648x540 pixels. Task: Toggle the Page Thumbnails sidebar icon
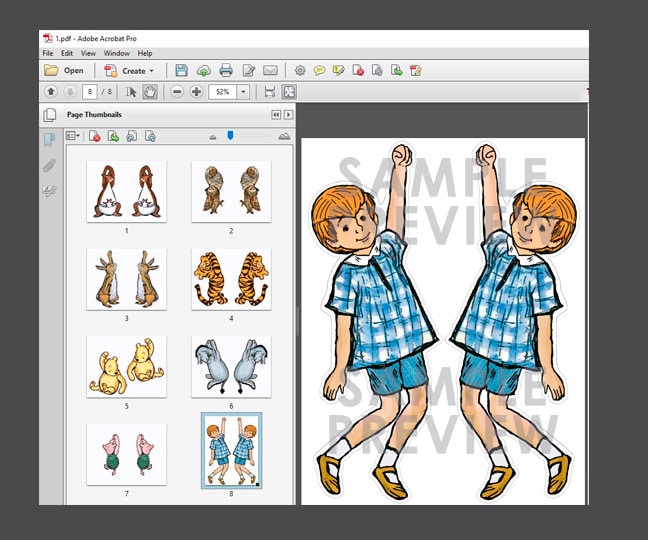[x=49, y=115]
